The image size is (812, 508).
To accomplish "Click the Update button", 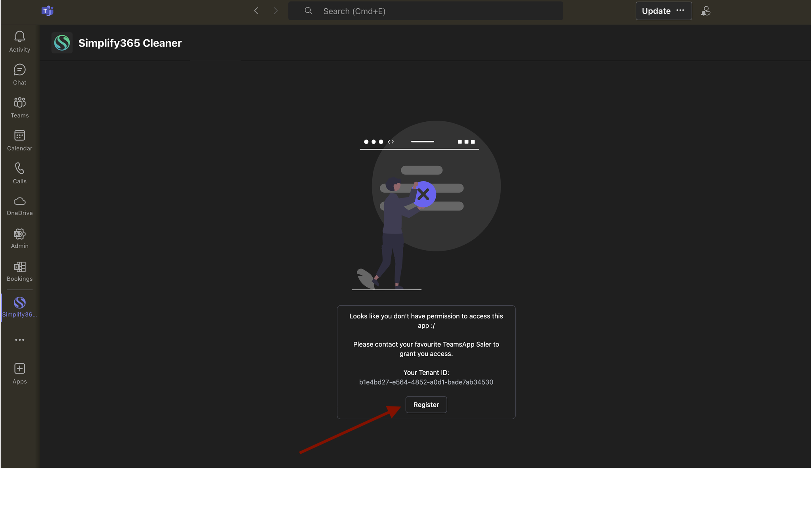I will point(656,11).
